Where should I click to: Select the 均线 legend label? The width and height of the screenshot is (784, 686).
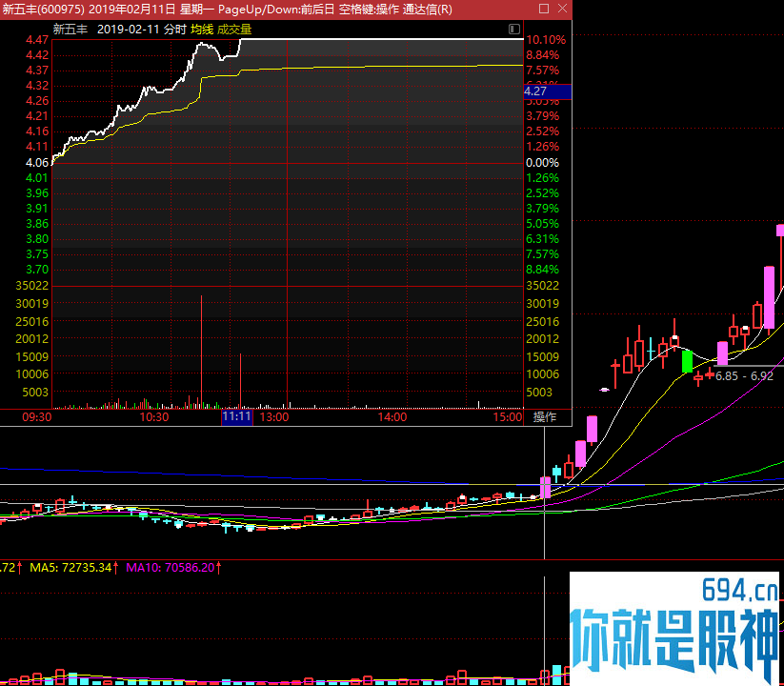202,30
